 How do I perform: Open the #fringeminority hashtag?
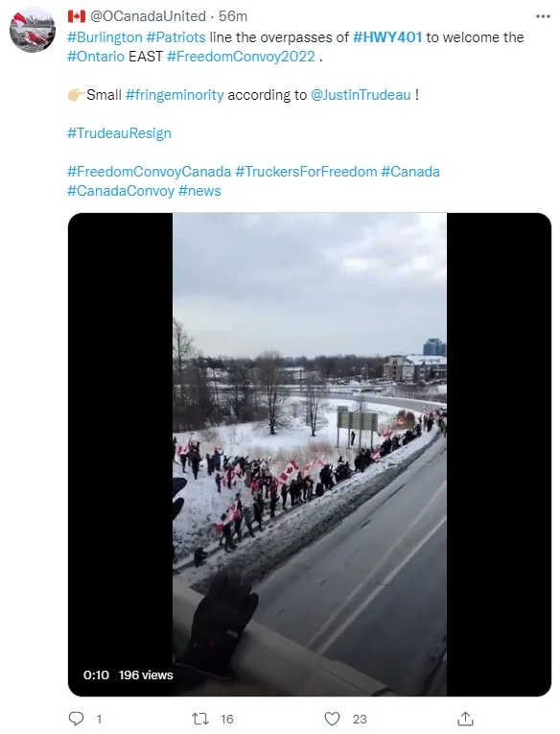175,95
